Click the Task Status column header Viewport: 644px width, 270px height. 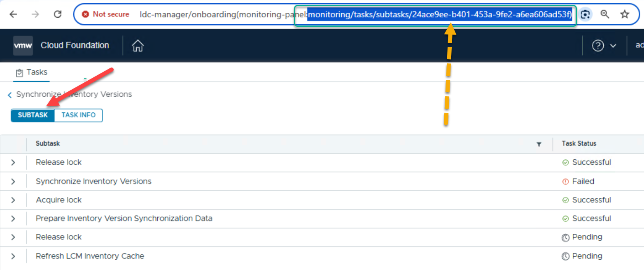point(579,144)
